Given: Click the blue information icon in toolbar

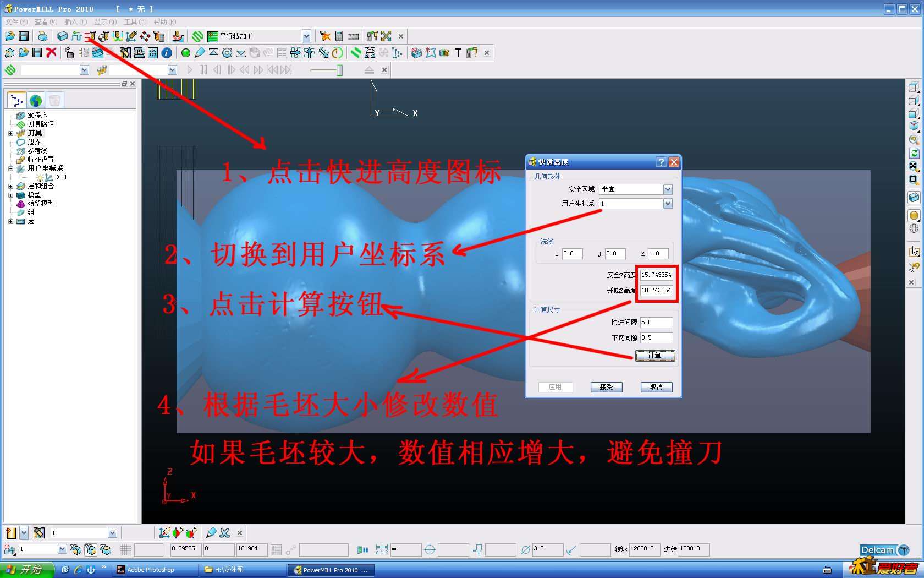Looking at the screenshot, I should (167, 53).
